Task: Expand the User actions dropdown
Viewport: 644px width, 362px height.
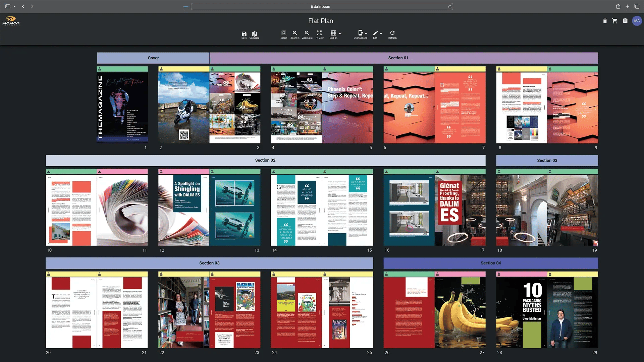Action: pyautogui.click(x=366, y=33)
